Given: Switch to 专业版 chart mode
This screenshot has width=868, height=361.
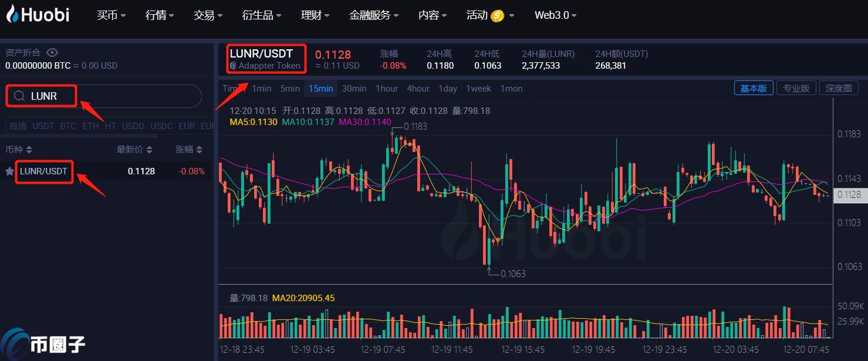Looking at the screenshot, I should 796,88.
